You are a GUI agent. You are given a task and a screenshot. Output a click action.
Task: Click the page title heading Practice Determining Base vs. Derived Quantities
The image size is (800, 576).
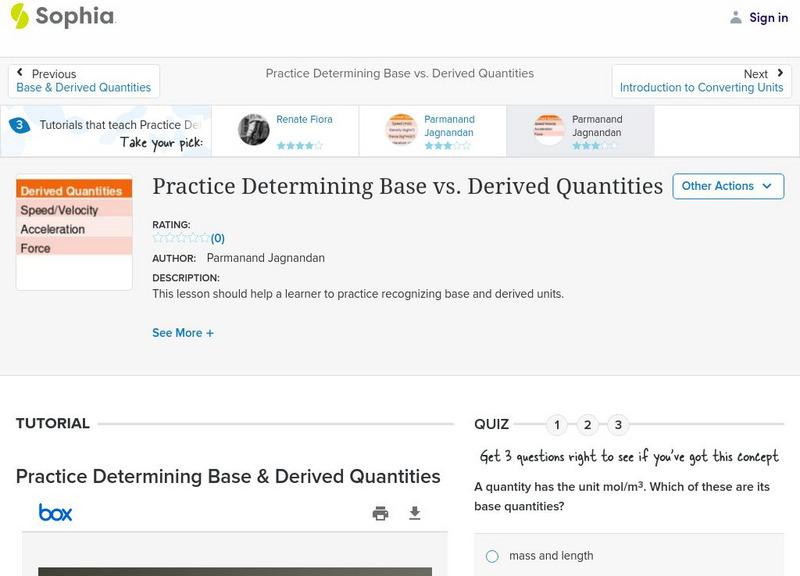point(408,186)
